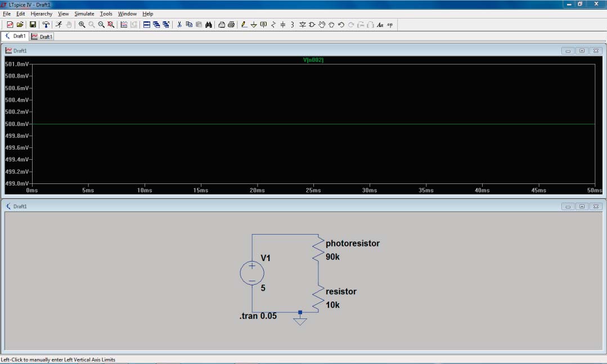
Task: Select the Drag closed-hand tool
Action: pyautogui.click(x=331, y=25)
